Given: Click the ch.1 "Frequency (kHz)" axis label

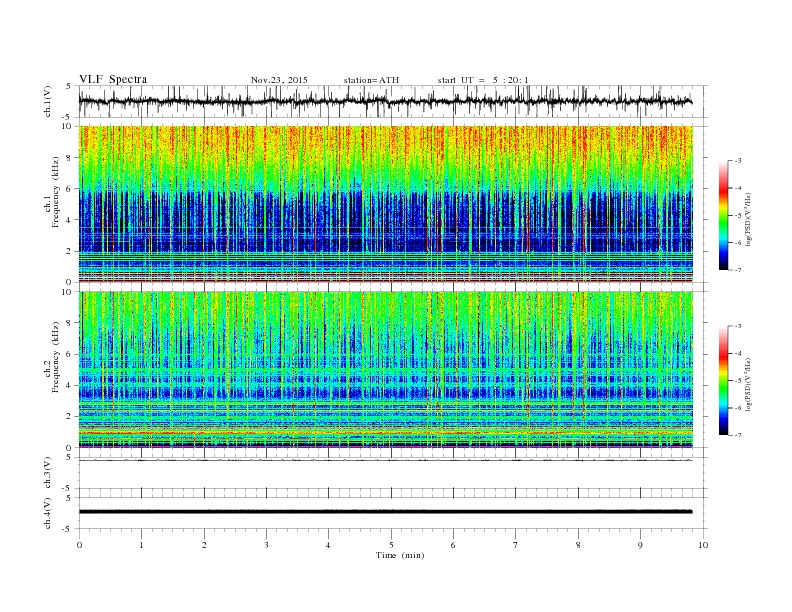Looking at the screenshot, I should [56, 192].
